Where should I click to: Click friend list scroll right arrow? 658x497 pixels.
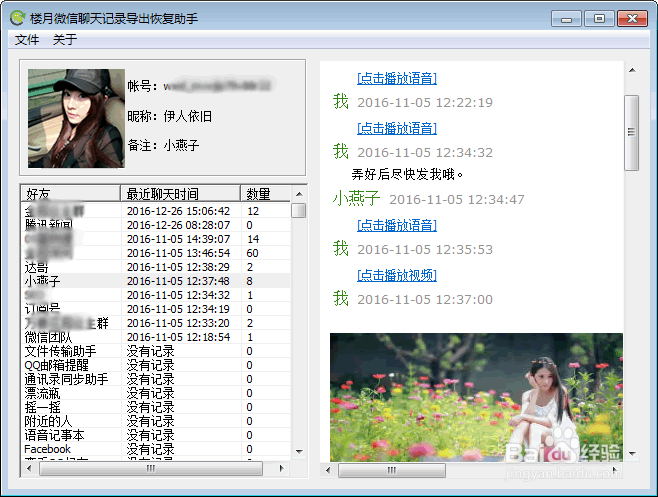tap(281, 468)
